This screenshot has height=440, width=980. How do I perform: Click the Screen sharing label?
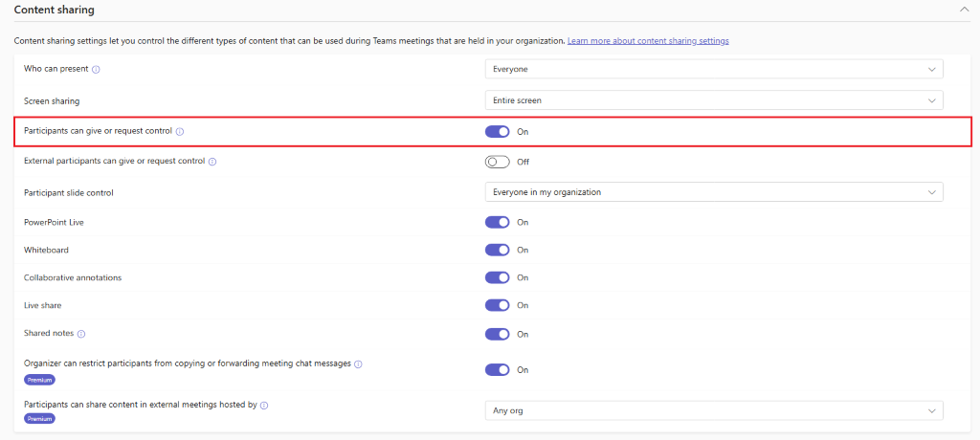[x=52, y=100]
